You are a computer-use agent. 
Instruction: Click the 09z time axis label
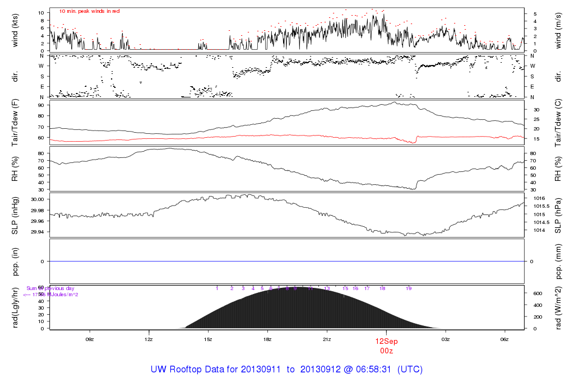point(90,339)
